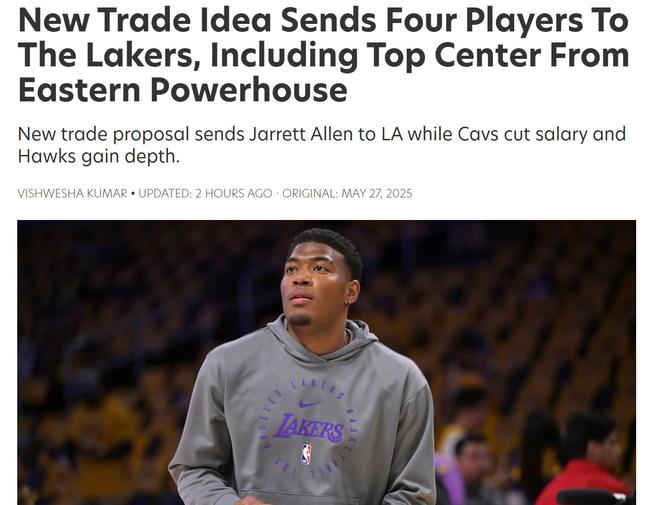660x505 pixels.
Task: Click the purple Lakers wordmark on the hoodie
Action: (309, 428)
